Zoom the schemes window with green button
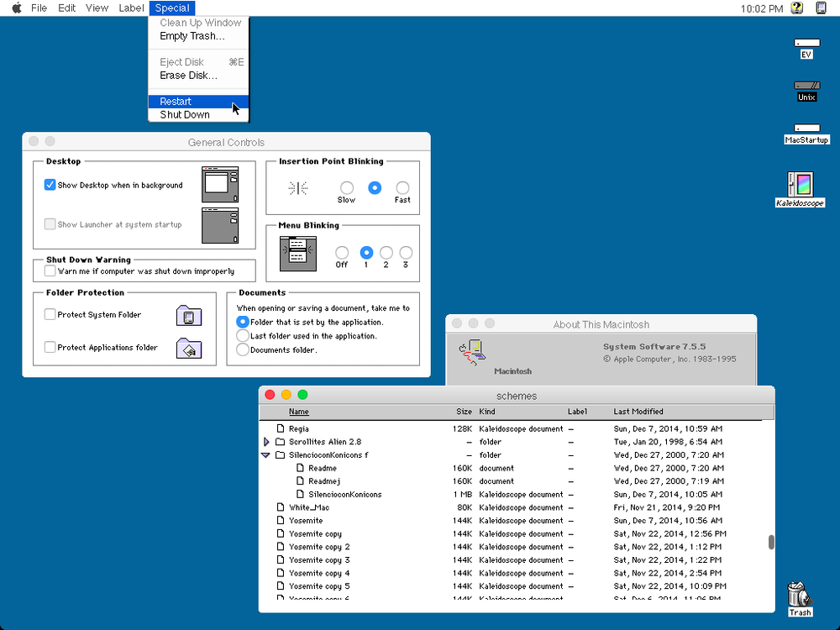This screenshot has height=630, width=840. (302, 395)
